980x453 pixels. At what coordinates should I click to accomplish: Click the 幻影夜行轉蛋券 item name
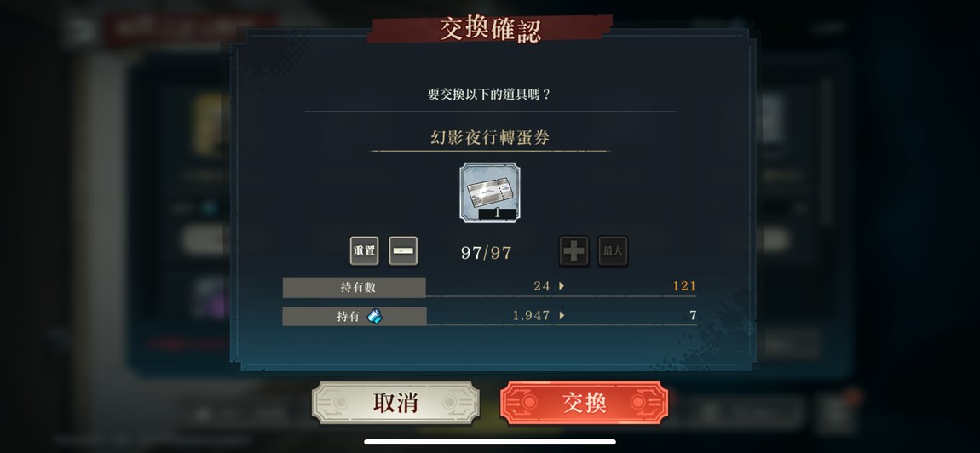(490, 137)
